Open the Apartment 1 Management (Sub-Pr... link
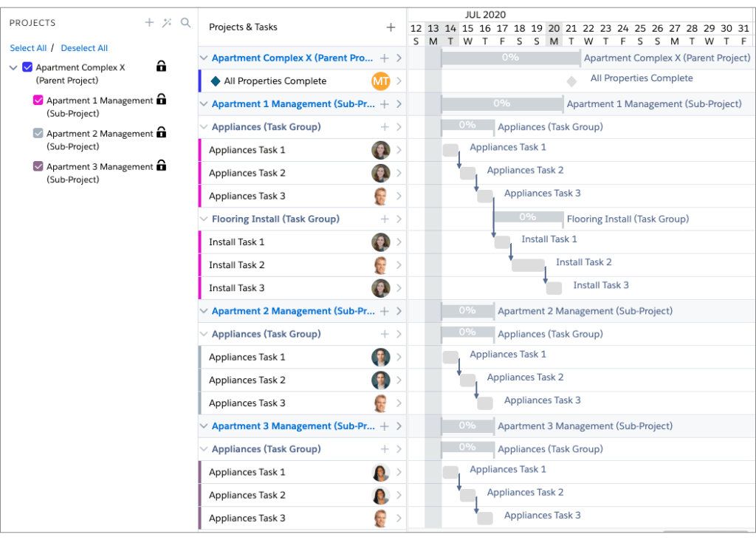The image size is (756, 540). 293,104
